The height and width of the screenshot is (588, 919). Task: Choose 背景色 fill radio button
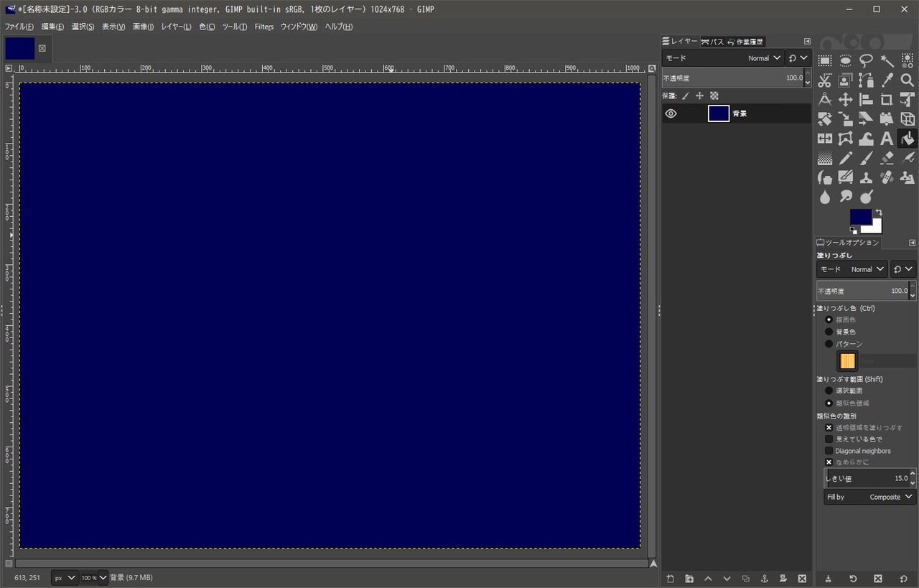click(x=829, y=332)
